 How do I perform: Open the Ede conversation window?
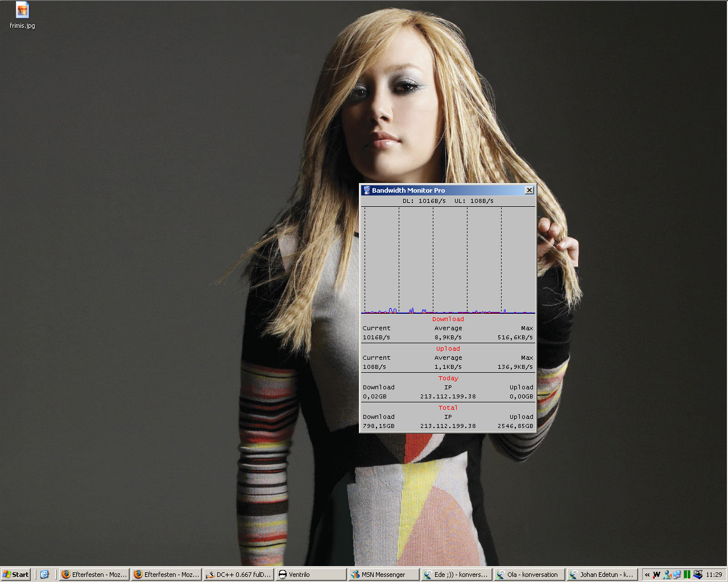456,575
